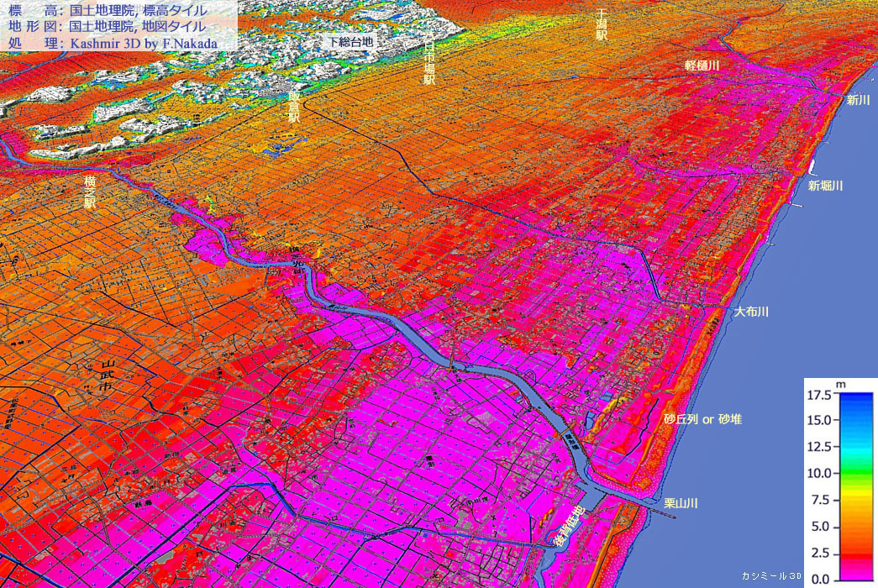Select the 17.5 value on elevation legend
Image resolution: width=878 pixels, height=588 pixels.
coord(818,395)
